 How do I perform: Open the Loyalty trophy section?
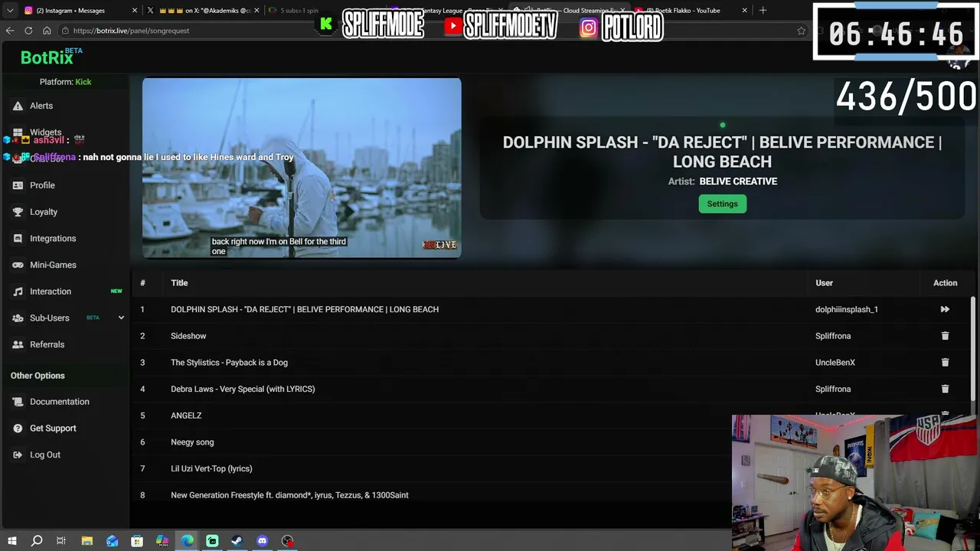point(44,212)
